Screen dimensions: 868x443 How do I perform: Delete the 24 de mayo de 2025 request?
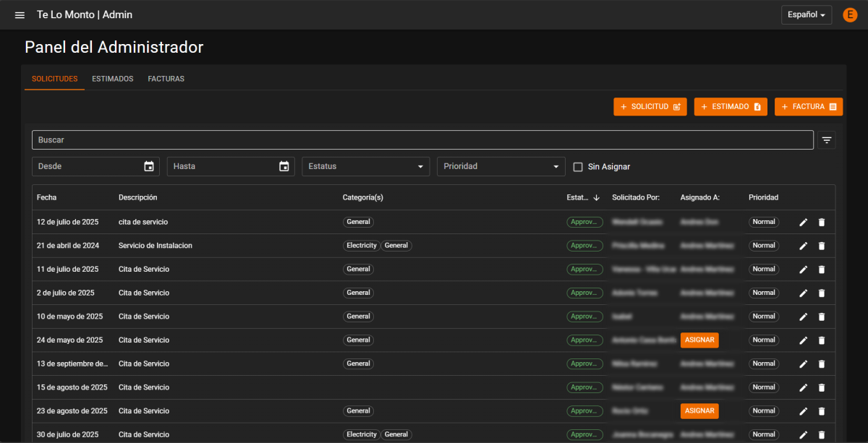click(x=821, y=340)
